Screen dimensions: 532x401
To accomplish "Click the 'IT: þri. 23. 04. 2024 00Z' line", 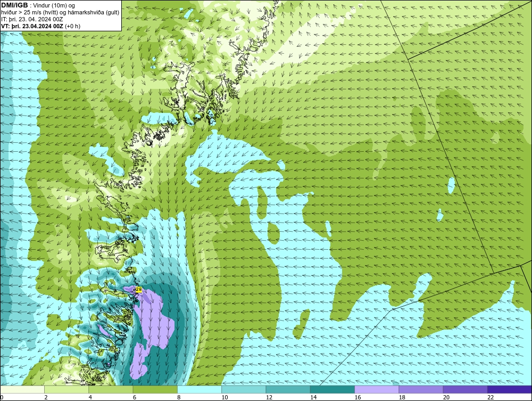I will (32, 19).
